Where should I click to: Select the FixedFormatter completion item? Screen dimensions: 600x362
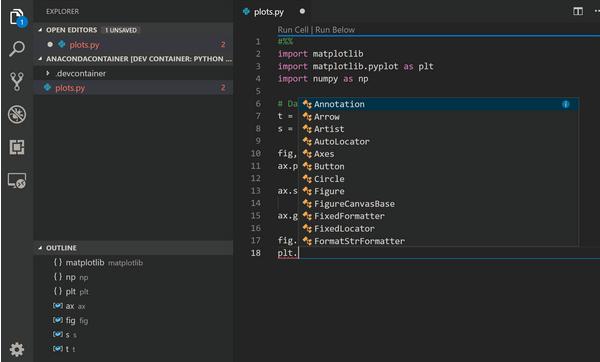point(439,216)
